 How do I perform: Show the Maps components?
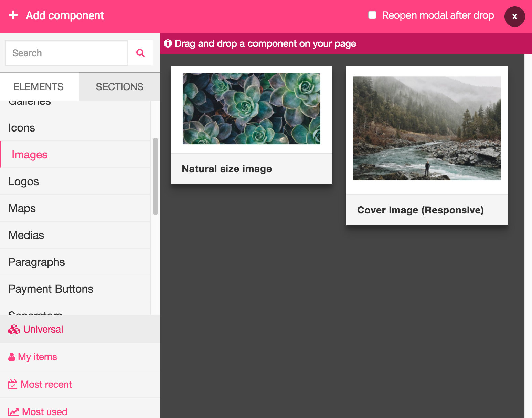coord(22,208)
